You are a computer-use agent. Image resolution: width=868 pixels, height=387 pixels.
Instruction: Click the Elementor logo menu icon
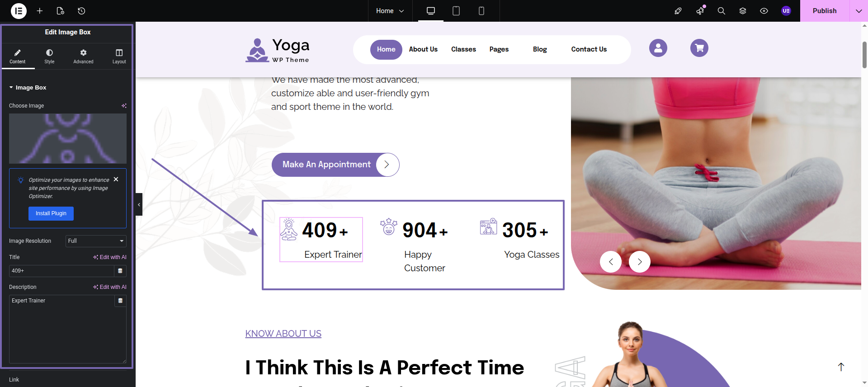click(x=19, y=11)
